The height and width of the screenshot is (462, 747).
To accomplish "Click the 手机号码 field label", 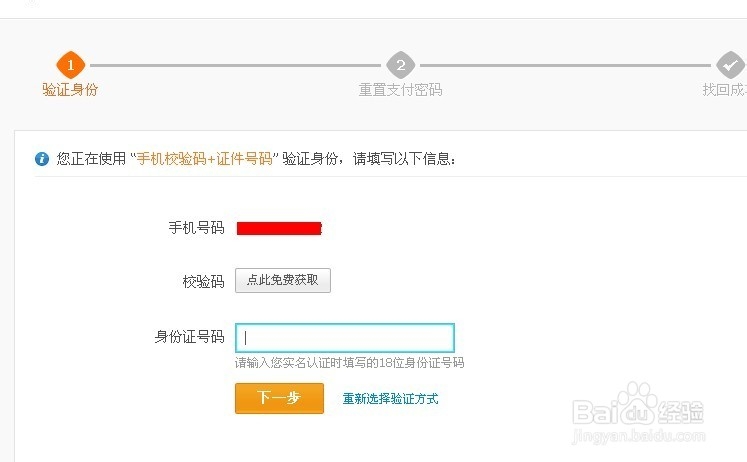I will click(x=196, y=228).
